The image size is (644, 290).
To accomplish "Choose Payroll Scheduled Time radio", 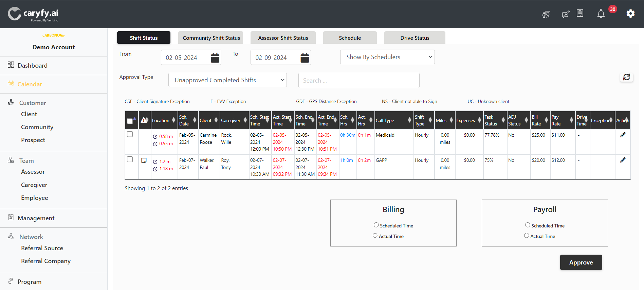I will coord(528,225).
